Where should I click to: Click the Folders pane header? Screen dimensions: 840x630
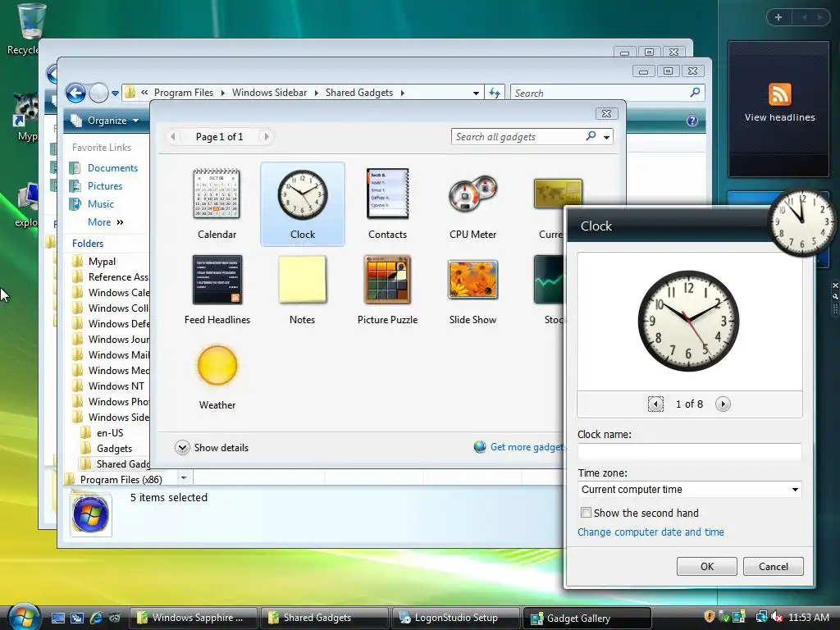88,243
